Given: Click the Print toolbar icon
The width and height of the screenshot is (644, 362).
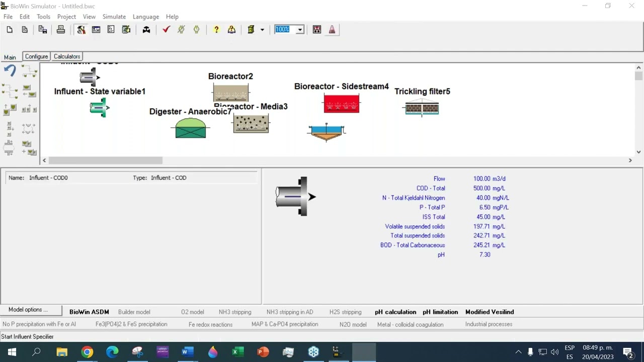Looking at the screenshot, I should coord(61,30).
